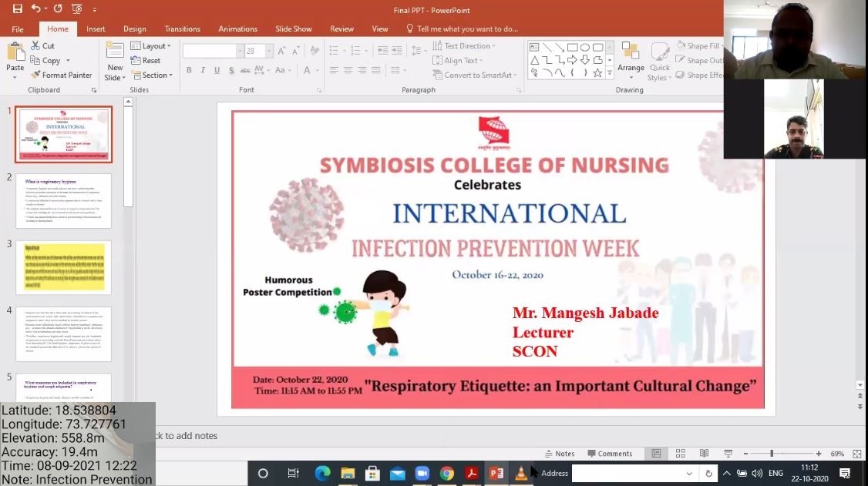Open the Transitions ribbon tab
Viewport: 868px width, 486px height.
(x=182, y=28)
